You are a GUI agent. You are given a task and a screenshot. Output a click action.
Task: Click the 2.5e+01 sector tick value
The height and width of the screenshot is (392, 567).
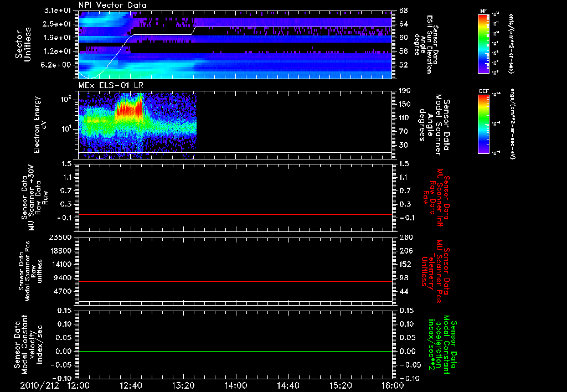coord(58,24)
